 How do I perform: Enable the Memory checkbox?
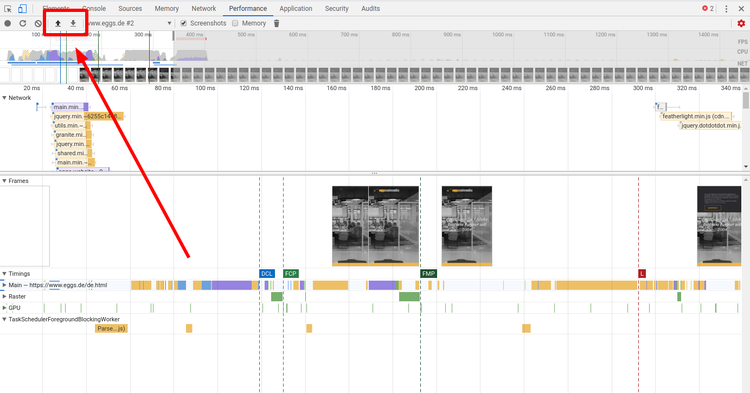(235, 23)
